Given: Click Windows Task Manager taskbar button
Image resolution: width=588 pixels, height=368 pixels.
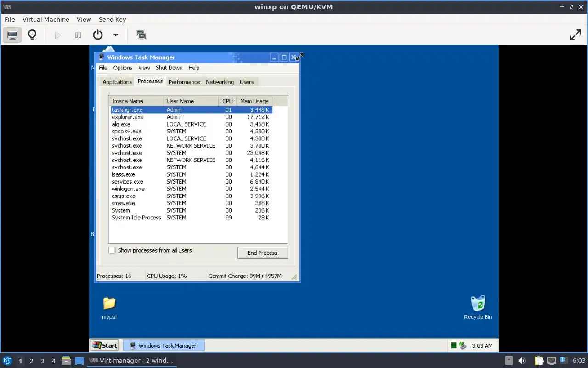Looking at the screenshot, I should coord(164,345).
